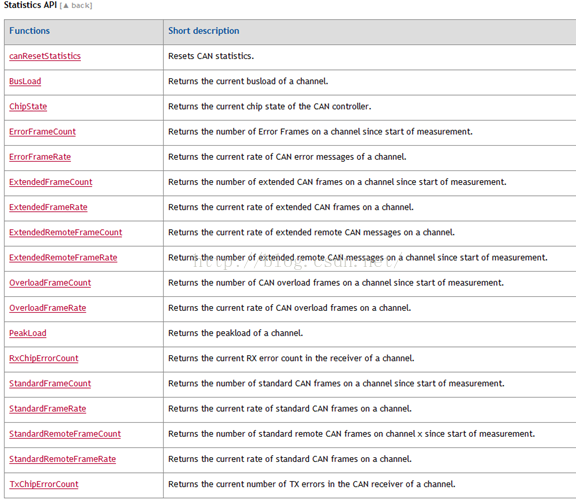Open the ExtendedRemoteFrameCount function link
Screen dimensions: 576x501
coord(65,232)
